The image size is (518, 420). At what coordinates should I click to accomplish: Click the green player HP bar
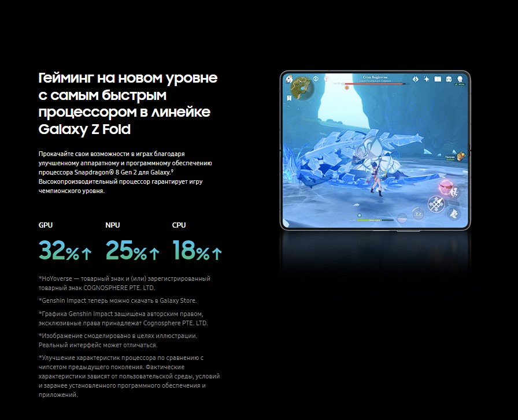tap(375, 220)
